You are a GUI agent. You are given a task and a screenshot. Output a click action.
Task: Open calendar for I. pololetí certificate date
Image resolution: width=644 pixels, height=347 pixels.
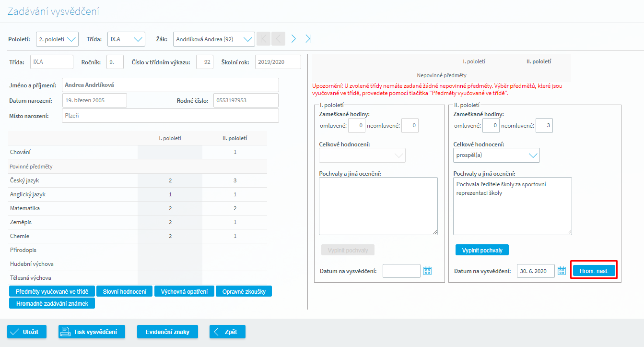[x=428, y=271]
